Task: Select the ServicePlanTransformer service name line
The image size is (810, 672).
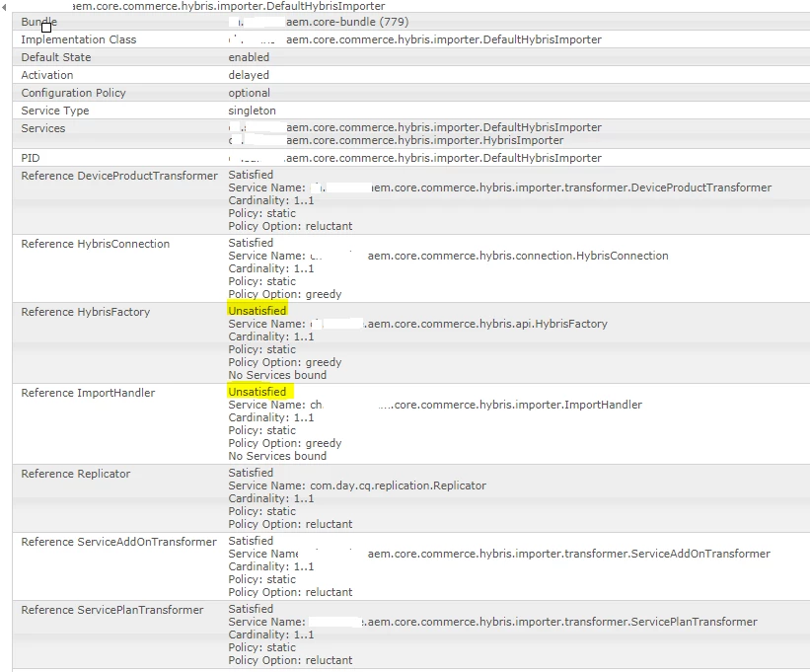Action: tap(493, 622)
